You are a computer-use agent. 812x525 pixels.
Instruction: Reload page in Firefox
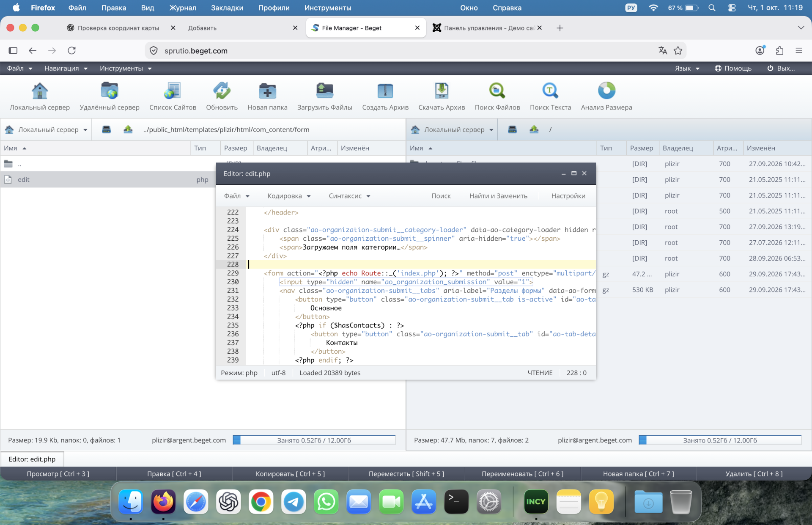point(72,51)
